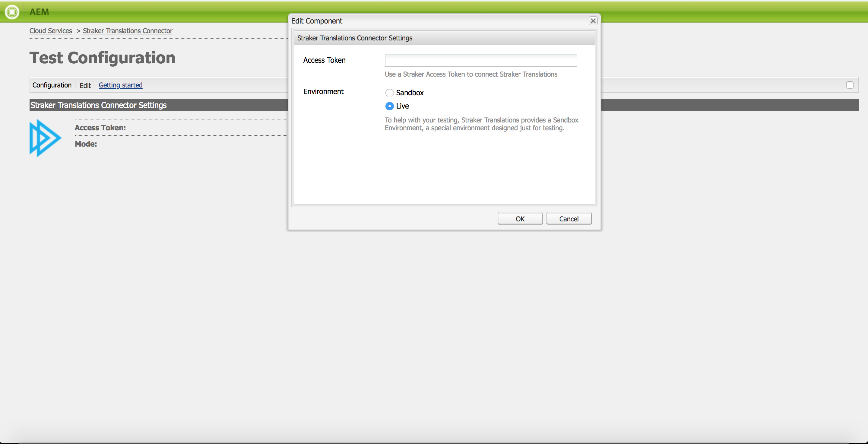
Task: Click the Access Token label in the dialog
Action: point(325,60)
